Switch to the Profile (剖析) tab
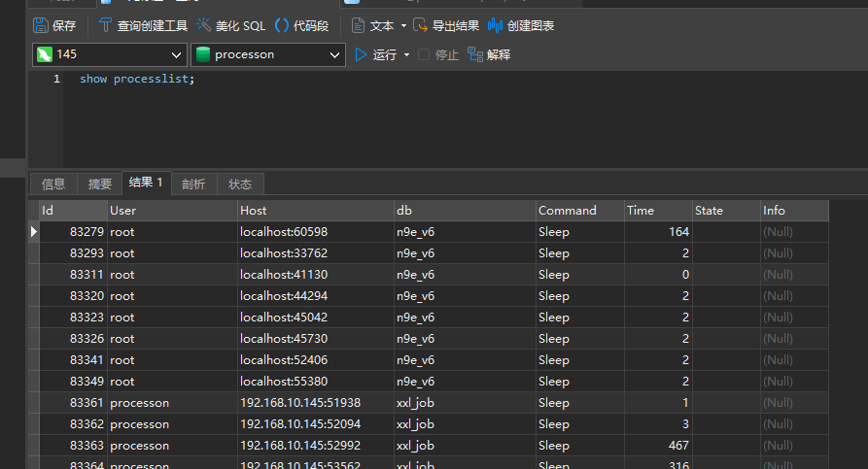Screen dimensions: 868x469 tap(193, 184)
